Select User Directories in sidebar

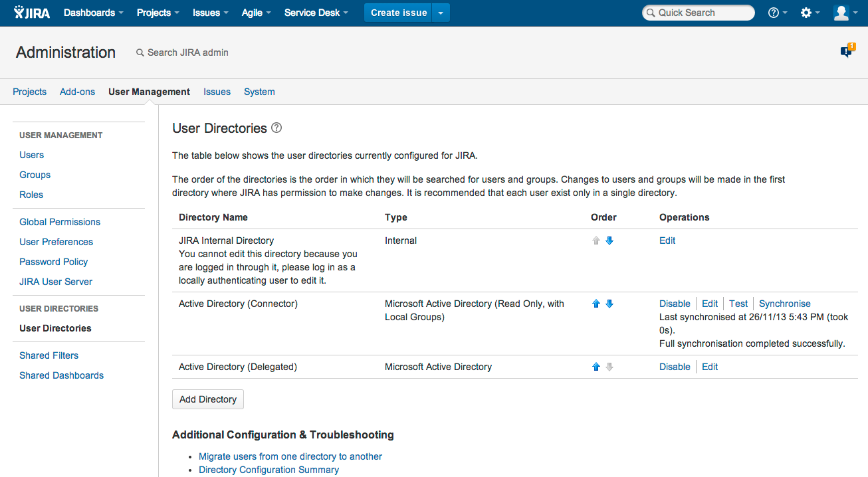point(56,328)
